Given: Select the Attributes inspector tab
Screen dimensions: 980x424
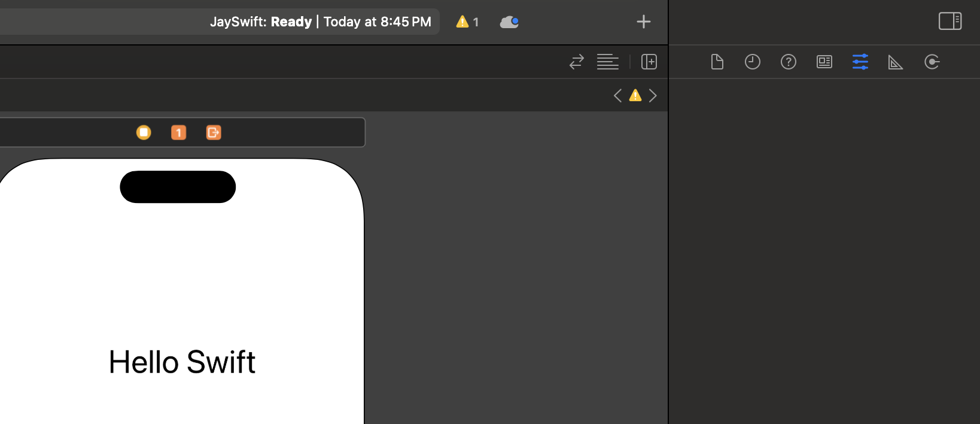Looking at the screenshot, I should pyautogui.click(x=860, y=62).
